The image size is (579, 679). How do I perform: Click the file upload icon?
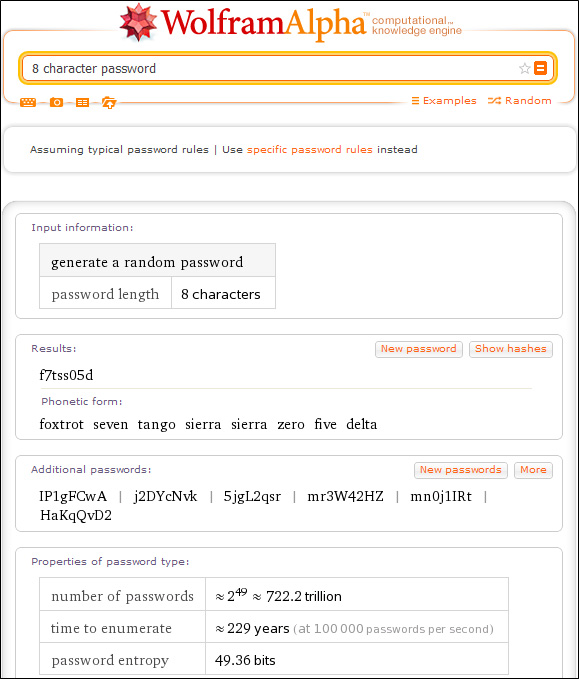109,103
